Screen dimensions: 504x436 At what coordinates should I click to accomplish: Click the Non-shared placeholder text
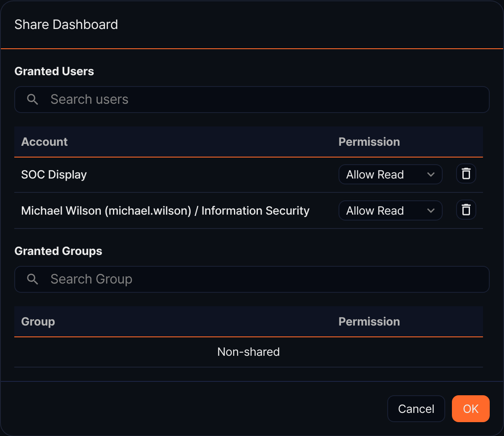point(249,352)
